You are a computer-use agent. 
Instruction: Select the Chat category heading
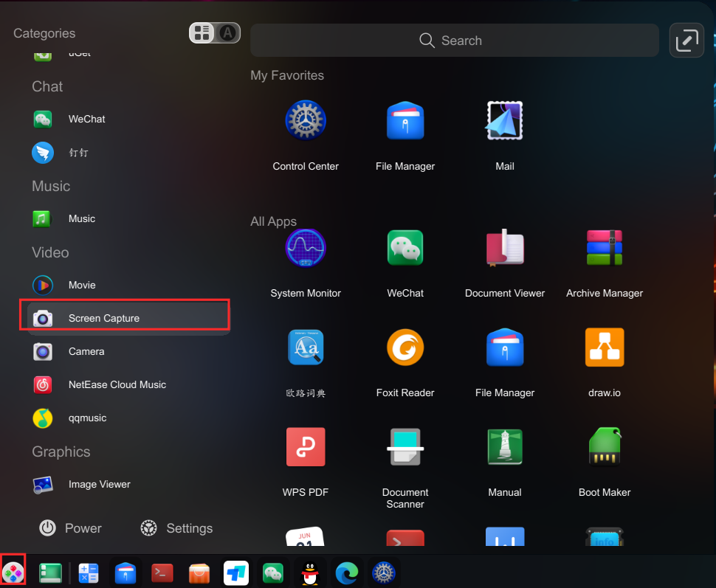47,87
